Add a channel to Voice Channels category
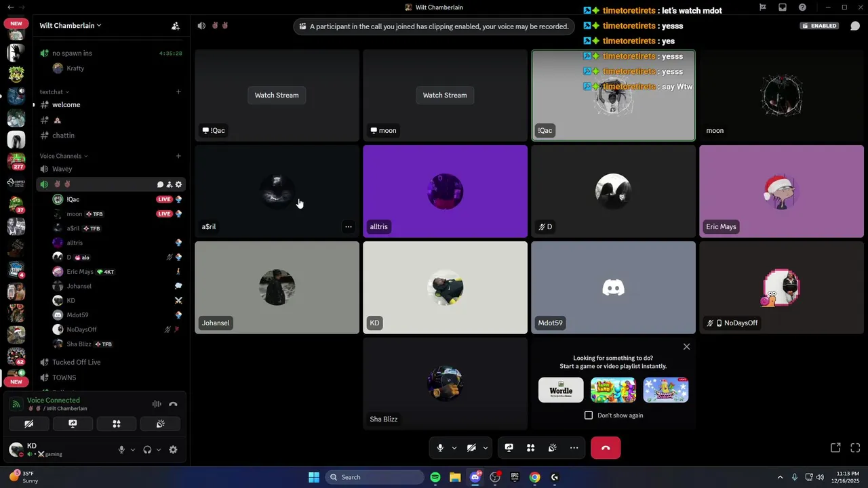The width and height of the screenshot is (868, 488). [x=178, y=156]
